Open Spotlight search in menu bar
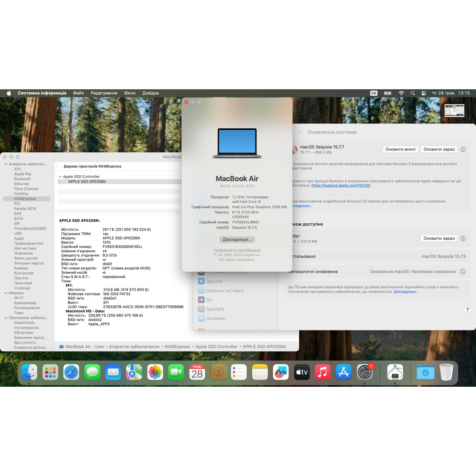476x476 pixels. pos(413,93)
